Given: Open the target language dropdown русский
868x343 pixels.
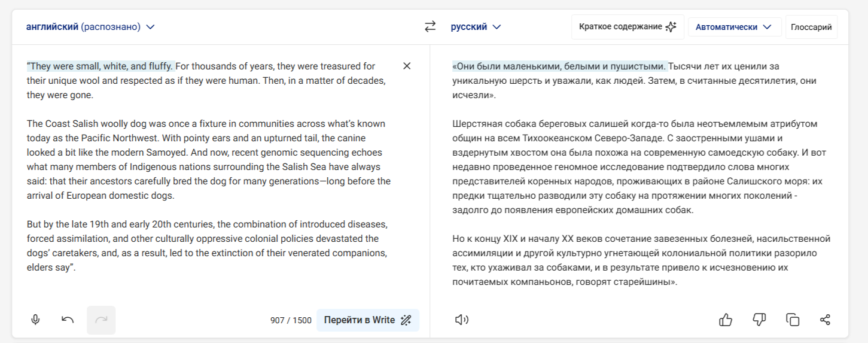Looking at the screenshot, I should [476, 27].
